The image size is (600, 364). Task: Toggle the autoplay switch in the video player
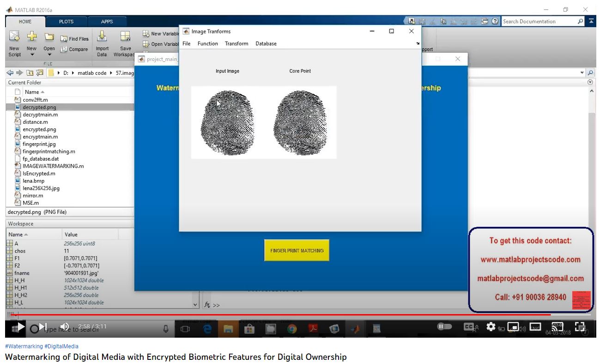click(444, 327)
